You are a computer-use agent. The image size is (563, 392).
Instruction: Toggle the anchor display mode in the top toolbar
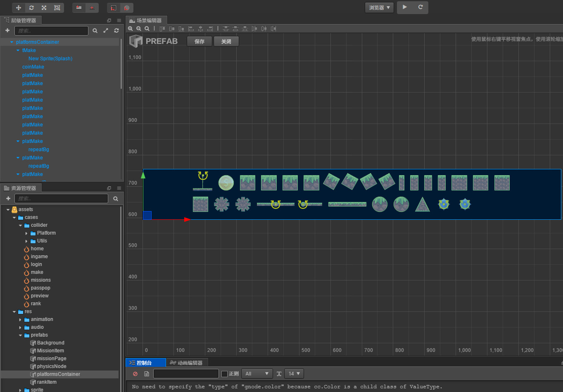pyautogui.click(x=78, y=7)
